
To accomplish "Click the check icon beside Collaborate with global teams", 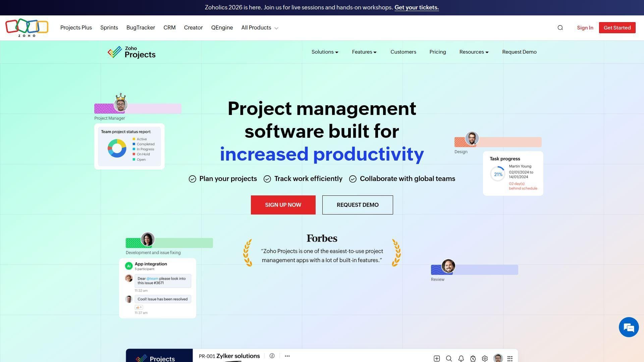I will [x=353, y=179].
